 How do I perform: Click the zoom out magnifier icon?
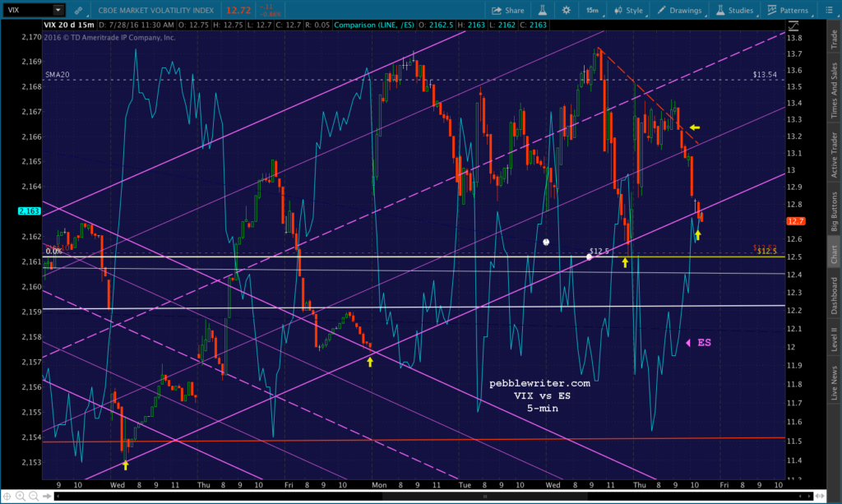33,497
